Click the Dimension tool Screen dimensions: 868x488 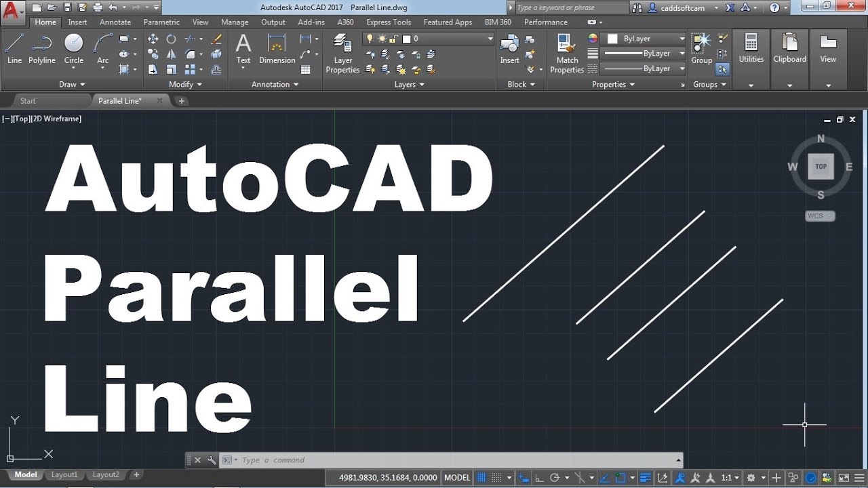point(277,49)
